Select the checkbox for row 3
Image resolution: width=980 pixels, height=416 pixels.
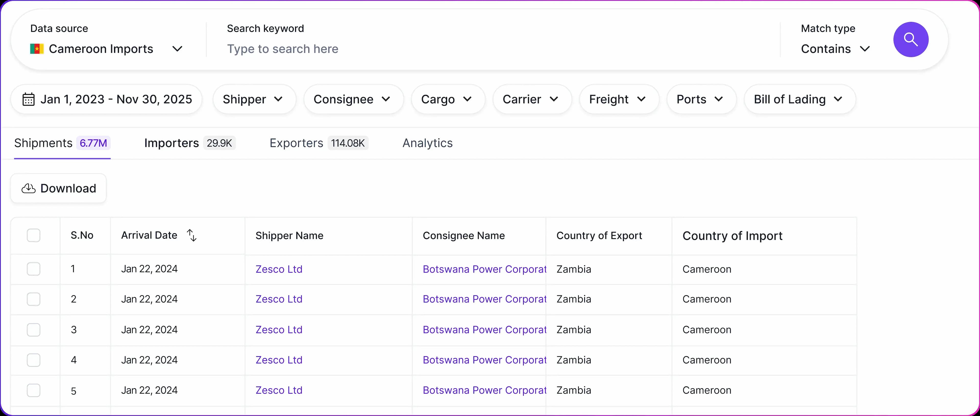click(33, 329)
